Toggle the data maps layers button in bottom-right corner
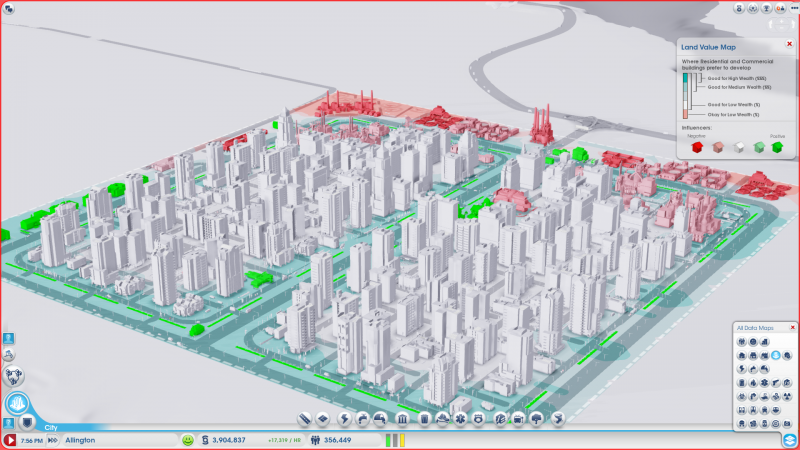 789,440
